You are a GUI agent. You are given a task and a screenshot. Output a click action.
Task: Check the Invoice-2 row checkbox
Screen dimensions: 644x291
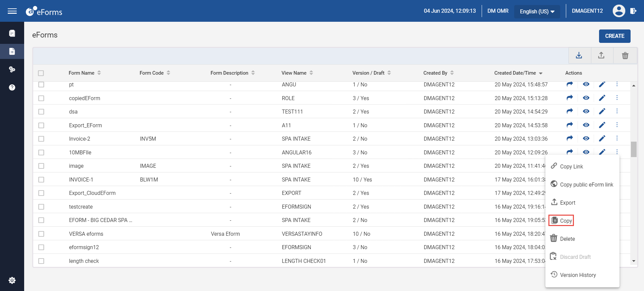[41, 139]
